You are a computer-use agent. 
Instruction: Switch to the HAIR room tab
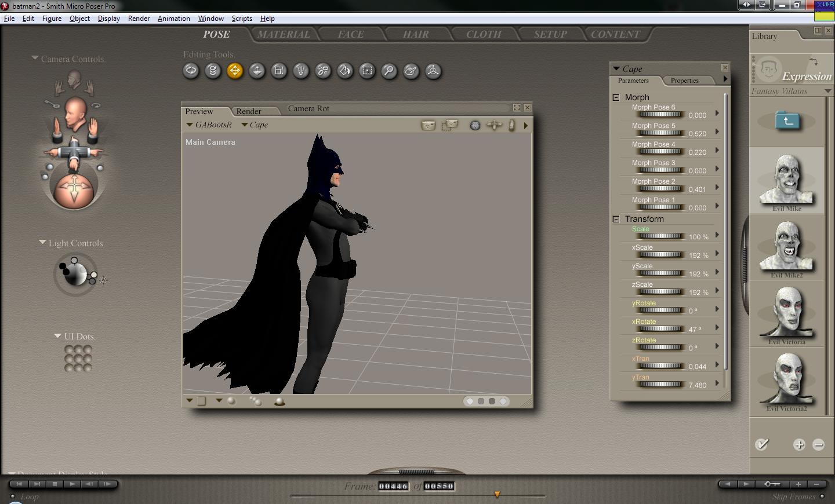click(x=416, y=34)
